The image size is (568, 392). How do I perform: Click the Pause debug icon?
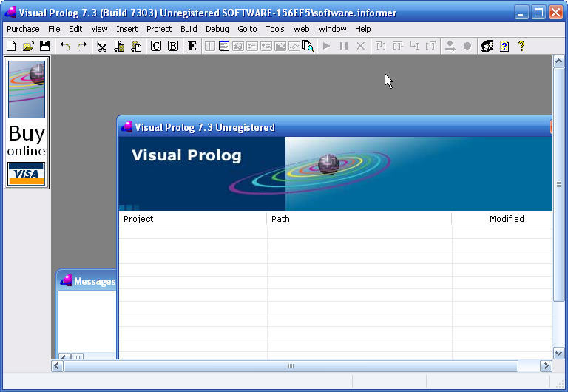(x=344, y=46)
